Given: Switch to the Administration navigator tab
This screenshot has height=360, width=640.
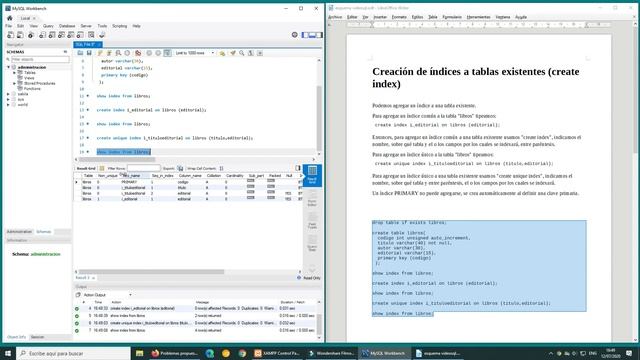Looking at the screenshot, I should [x=19, y=232].
